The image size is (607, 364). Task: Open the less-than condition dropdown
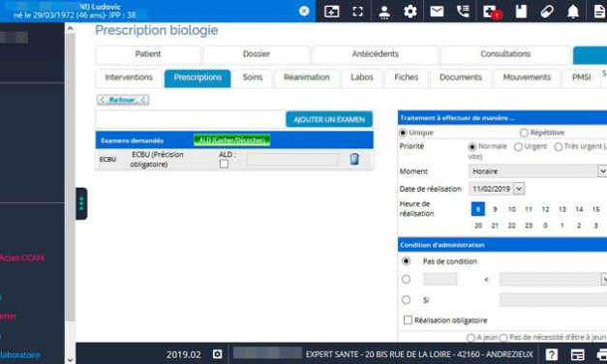pyautogui.click(x=603, y=279)
